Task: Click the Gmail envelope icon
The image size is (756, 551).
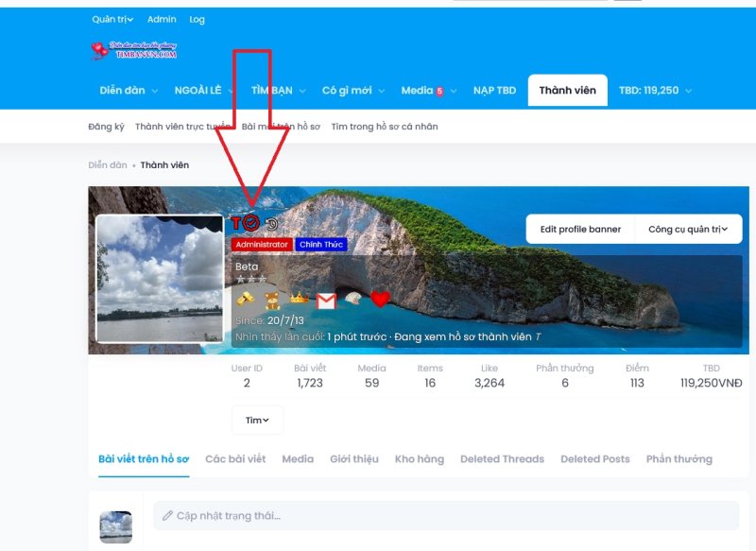Action: point(327,300)
